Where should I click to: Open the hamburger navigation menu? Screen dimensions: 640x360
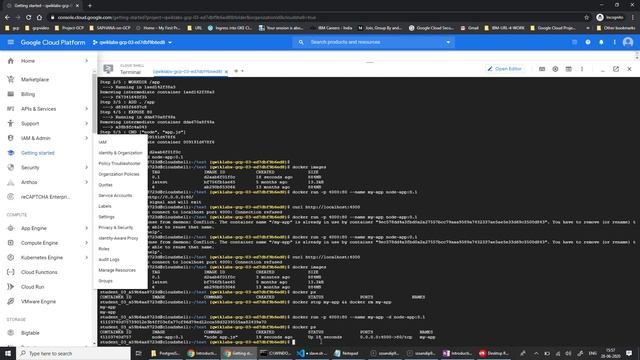pos(11,42)
